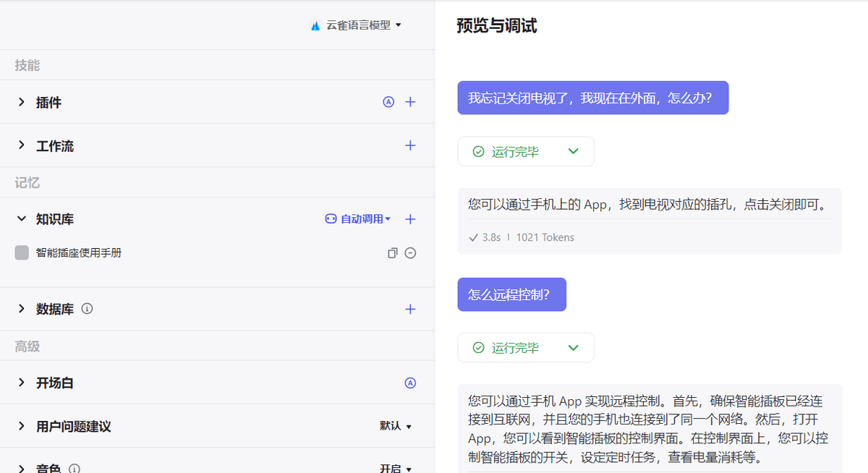
Task: Add a knowledge base with plus icon
Action: pyautogui.click(x=410, y=219)
